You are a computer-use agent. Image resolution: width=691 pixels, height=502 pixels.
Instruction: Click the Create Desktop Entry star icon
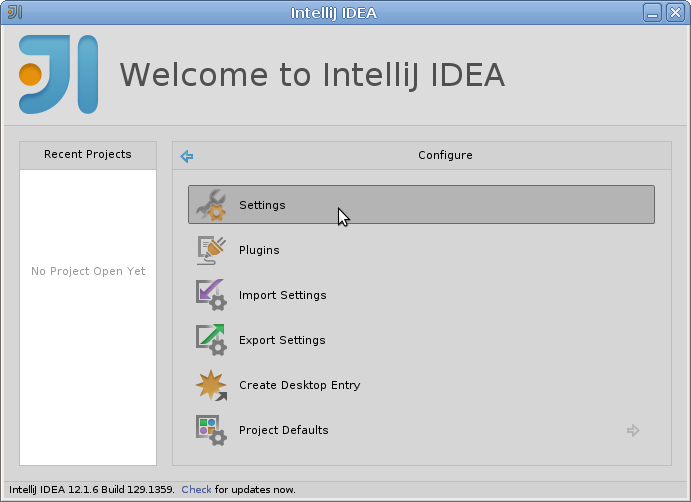[211, 385]
